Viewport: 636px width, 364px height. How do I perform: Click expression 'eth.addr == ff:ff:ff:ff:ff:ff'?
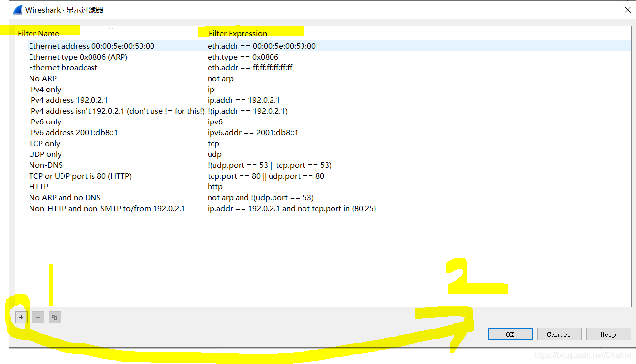click(x=250, y=67)
